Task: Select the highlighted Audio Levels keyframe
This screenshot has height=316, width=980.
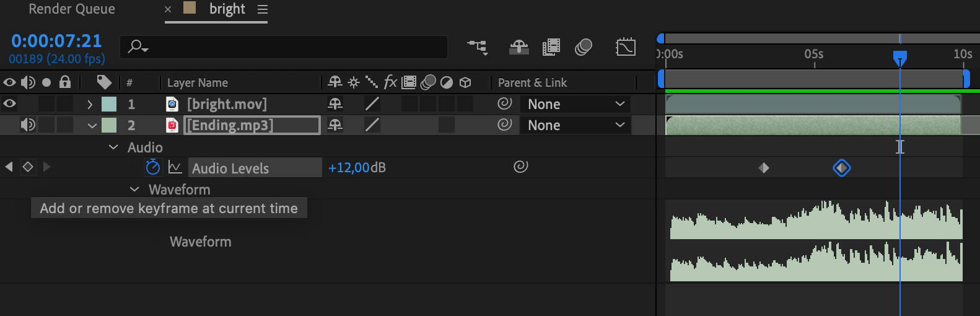Action: 841,168
